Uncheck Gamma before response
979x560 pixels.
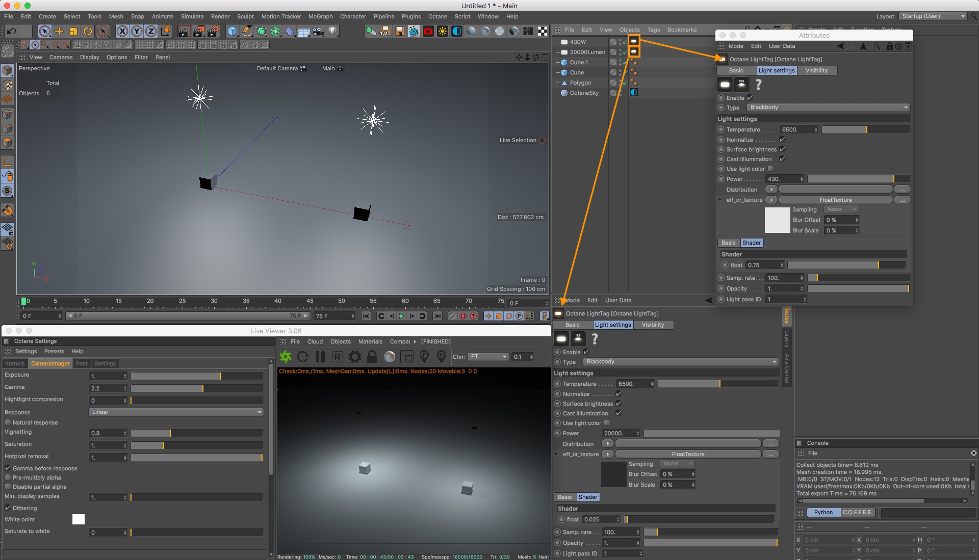click(8, 468)
